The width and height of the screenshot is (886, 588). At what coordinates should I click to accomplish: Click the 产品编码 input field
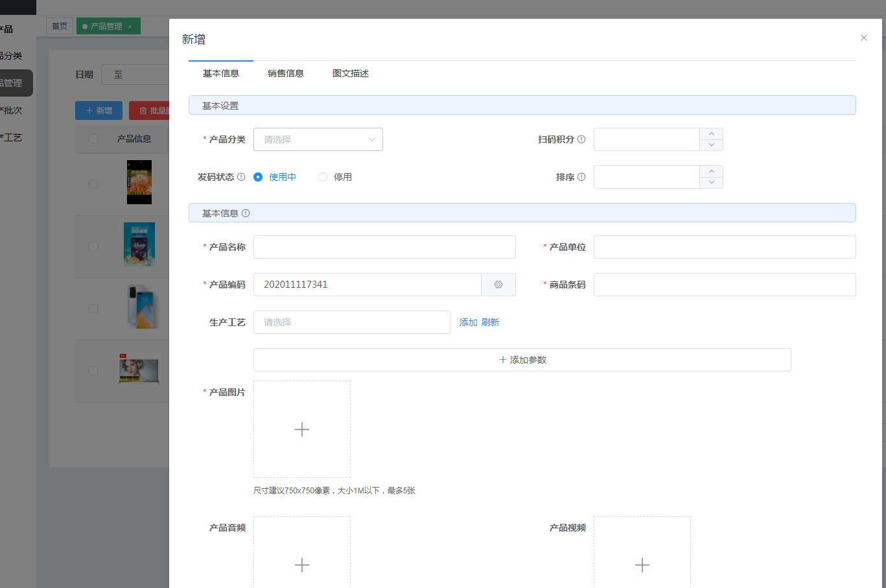[x=367, y=285]
